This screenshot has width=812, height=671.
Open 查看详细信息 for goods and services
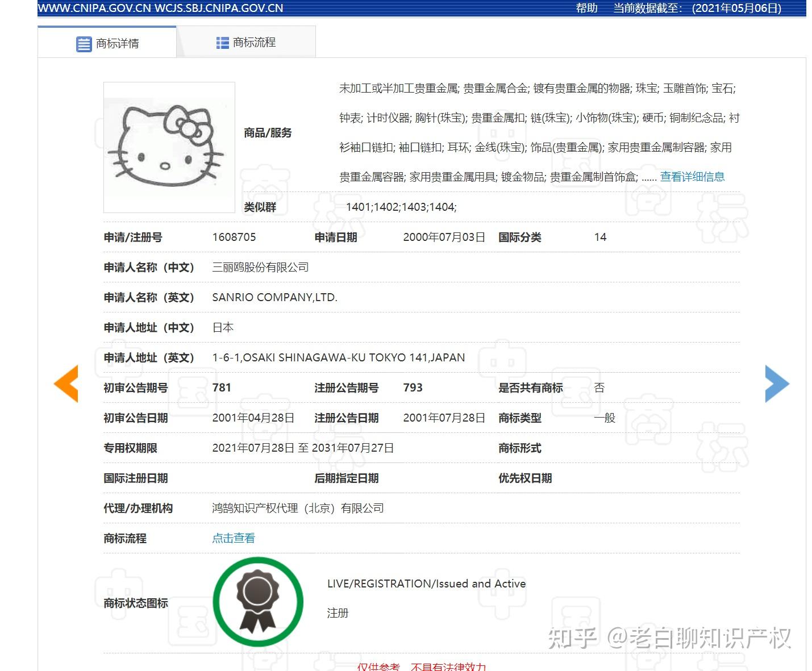click(x=692, y=177)
